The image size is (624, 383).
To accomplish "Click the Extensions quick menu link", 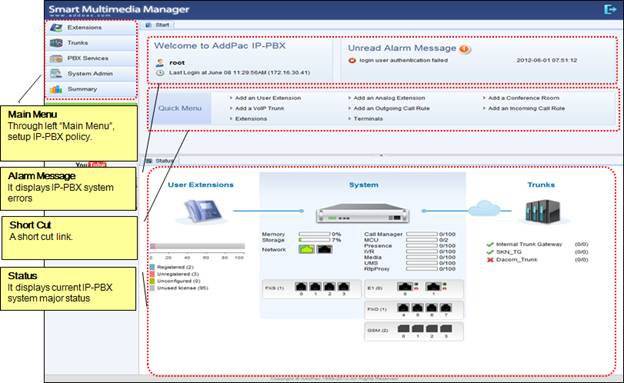I will point(251,119).
